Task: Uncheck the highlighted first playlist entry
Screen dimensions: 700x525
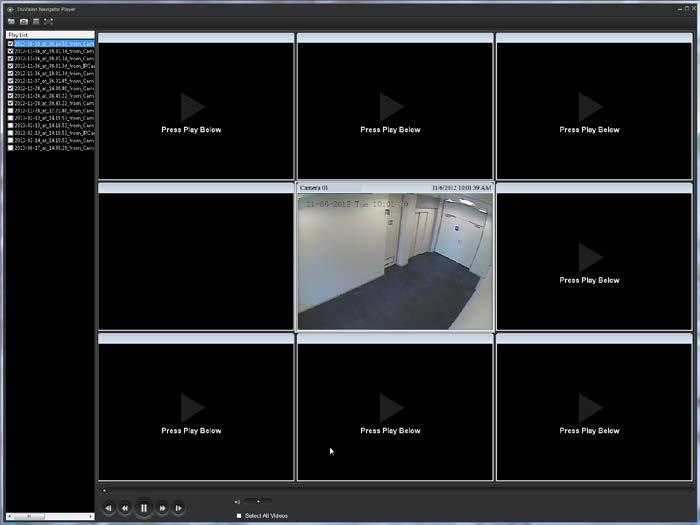Action: point(11,44)
